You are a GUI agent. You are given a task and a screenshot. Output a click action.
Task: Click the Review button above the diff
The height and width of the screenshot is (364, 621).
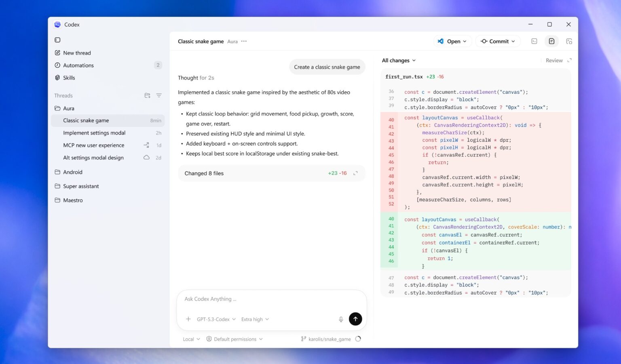(x=554, y=60)
